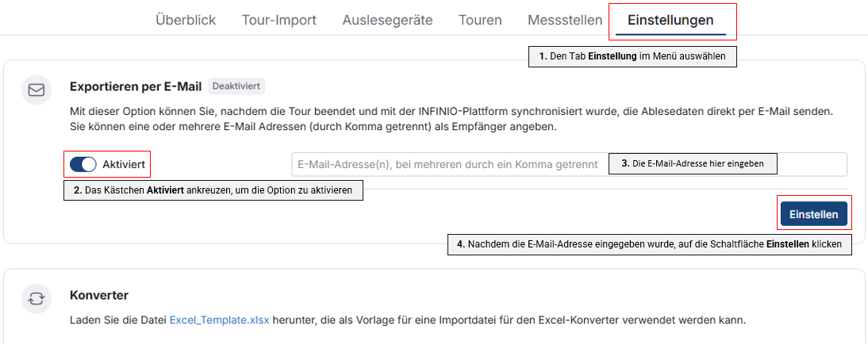Click the Konverter heading

point(99,296)
